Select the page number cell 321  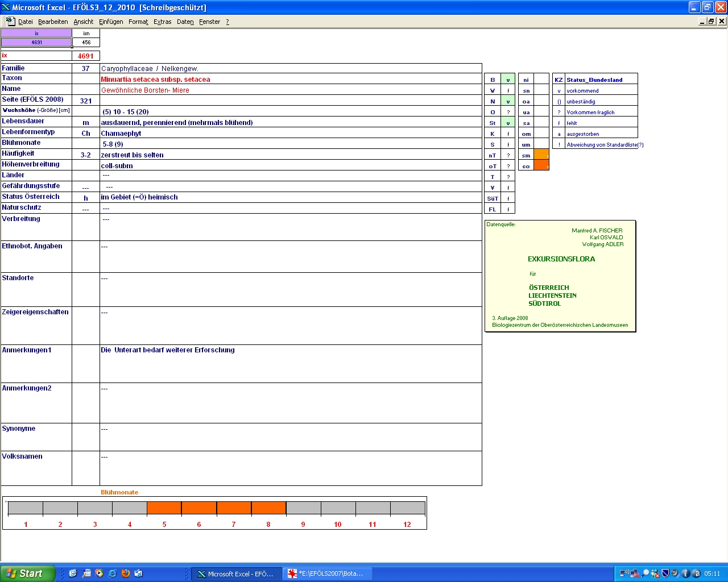point(86,101)
